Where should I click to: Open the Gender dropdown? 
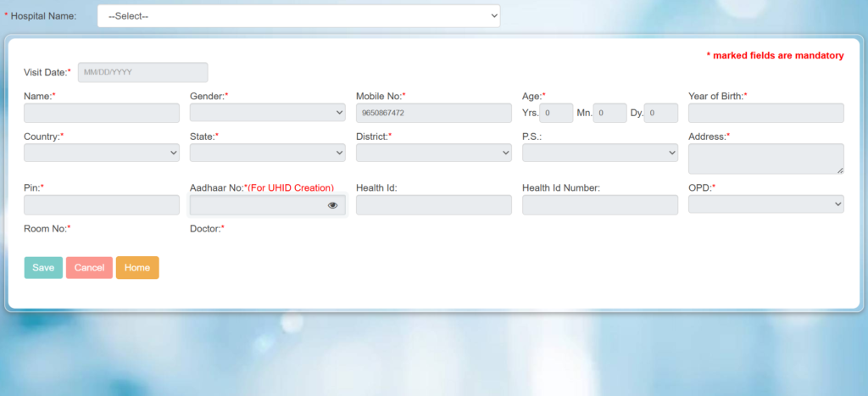coord(267,113)
